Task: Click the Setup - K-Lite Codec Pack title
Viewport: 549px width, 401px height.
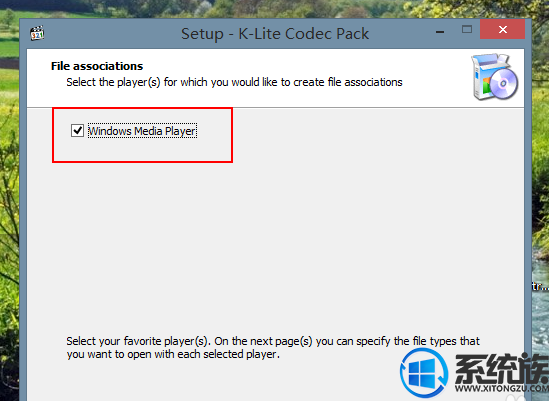Action: click(x=275, y=34)
